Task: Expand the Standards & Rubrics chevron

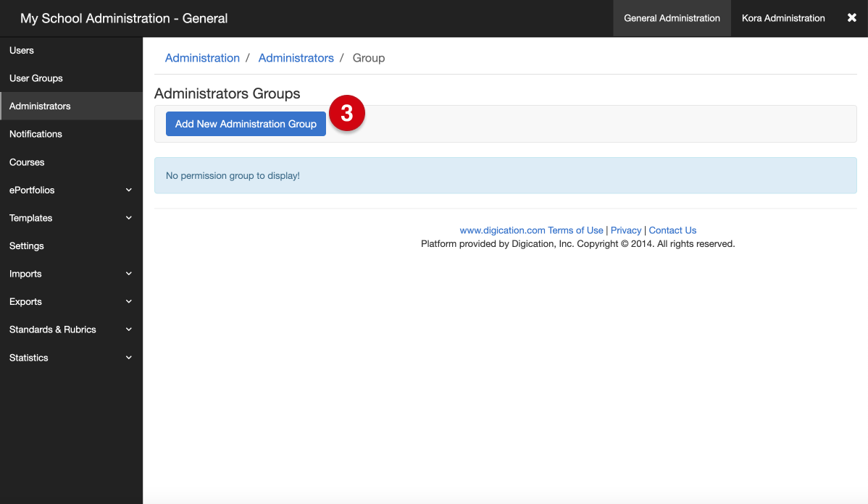Action: point(128,329)
